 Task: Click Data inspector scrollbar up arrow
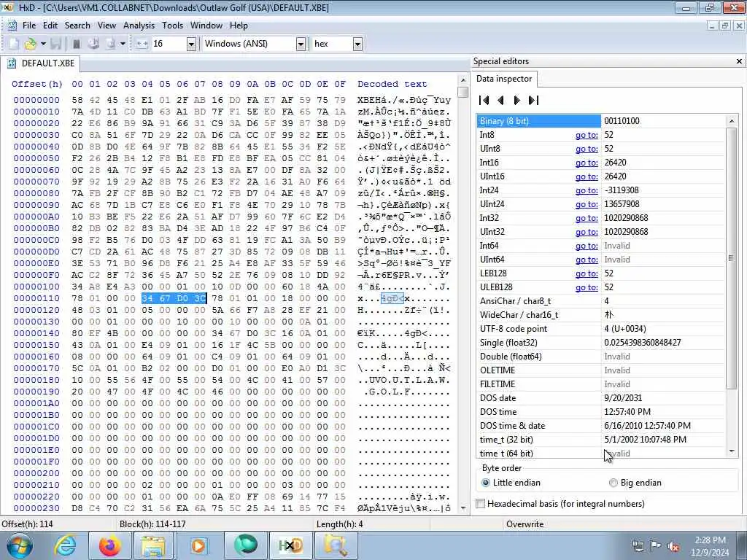point(732,121)
